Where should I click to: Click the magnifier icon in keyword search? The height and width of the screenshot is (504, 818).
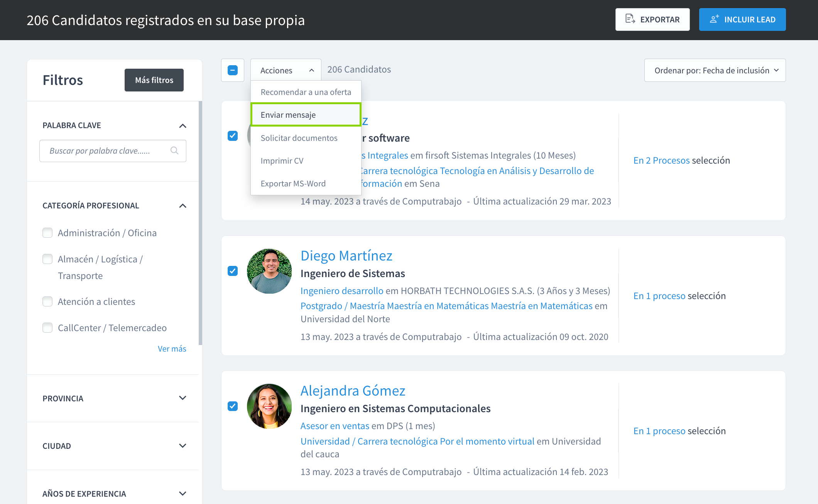coord(174,151)
